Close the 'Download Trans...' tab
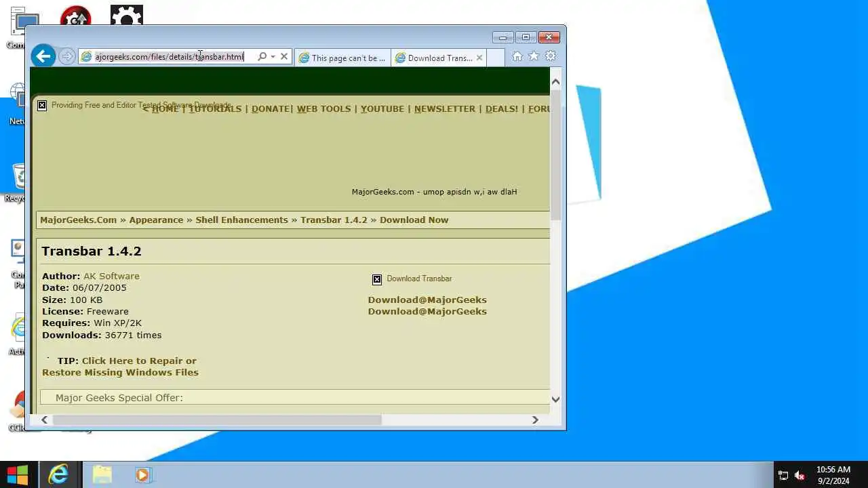 [479, 58]
